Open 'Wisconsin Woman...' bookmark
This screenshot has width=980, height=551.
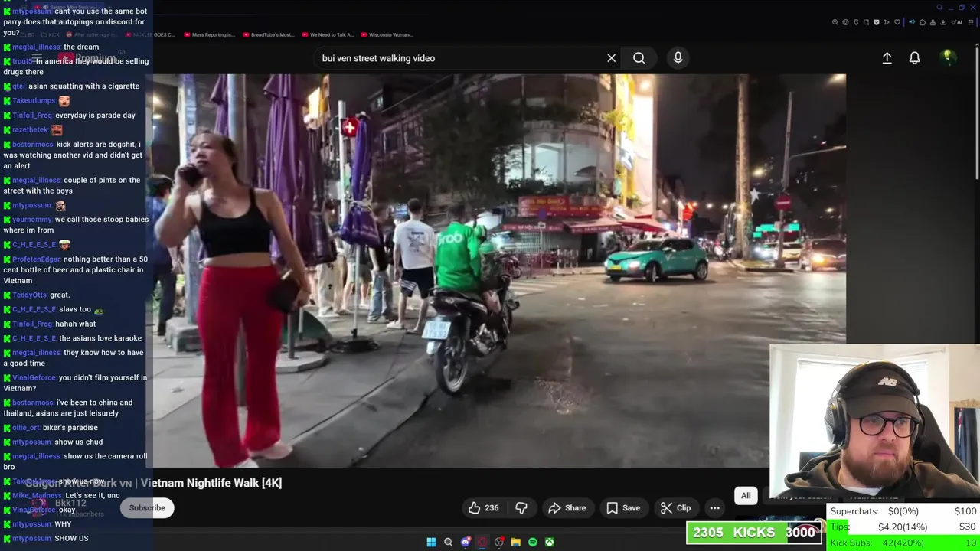(x=386, y=34)
